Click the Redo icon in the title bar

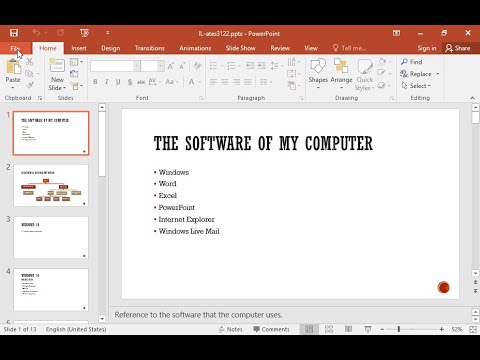coord(60,33)
